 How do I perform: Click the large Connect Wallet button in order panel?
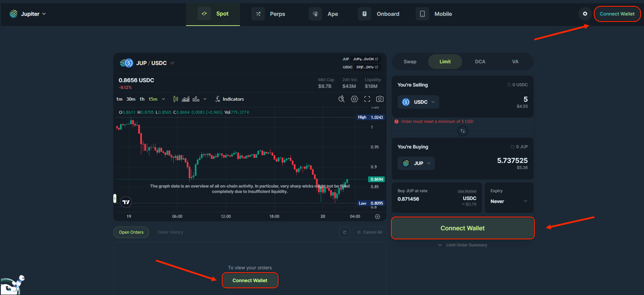click(463, 228)
